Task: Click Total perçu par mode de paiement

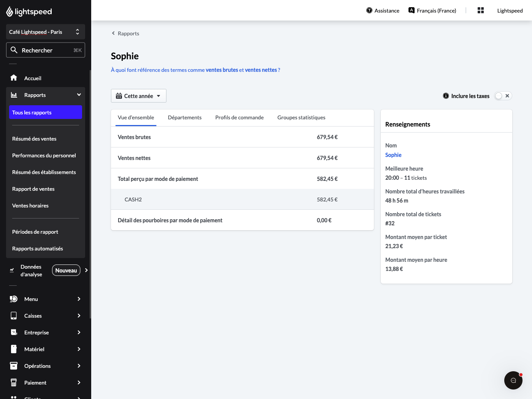Action: click(x=158, y=179)
